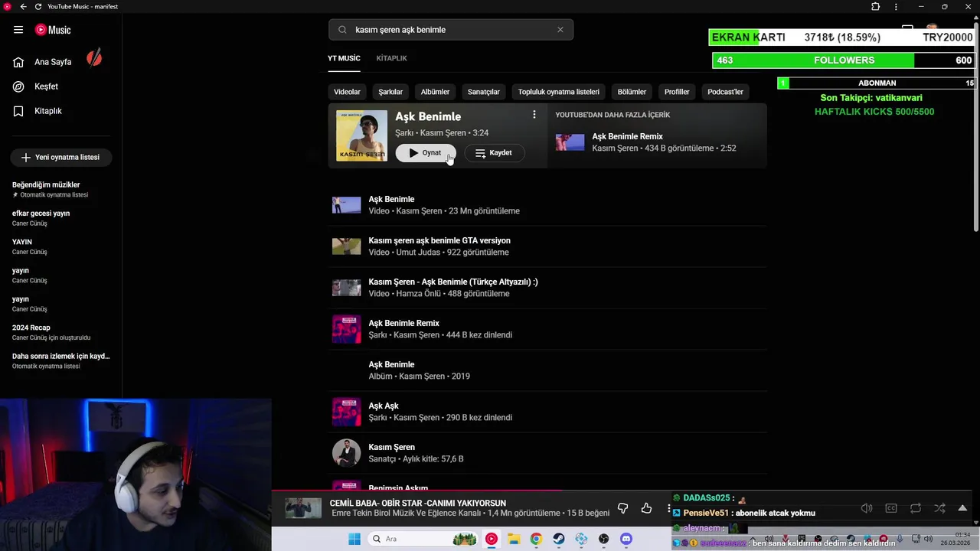Like the currently playing song
Viewport: 980px width, 551px height.
coord(646,508)
